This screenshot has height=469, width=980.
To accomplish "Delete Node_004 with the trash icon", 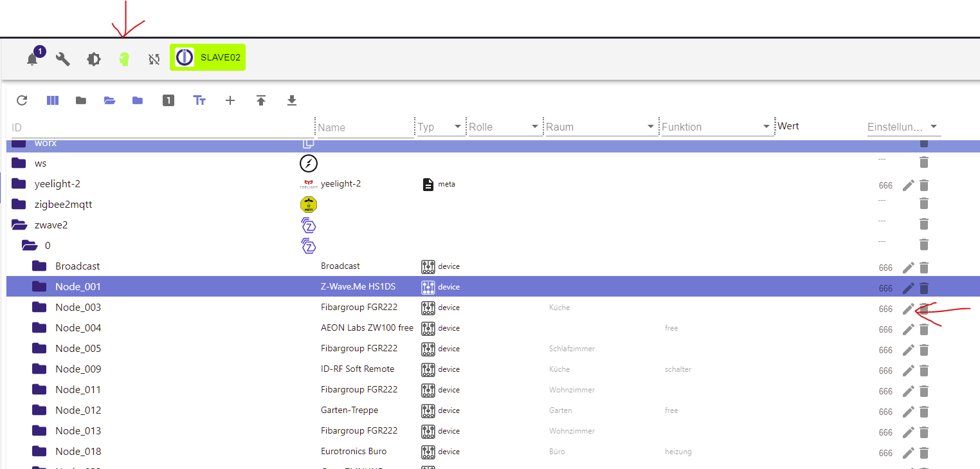I will coord(924,329).
